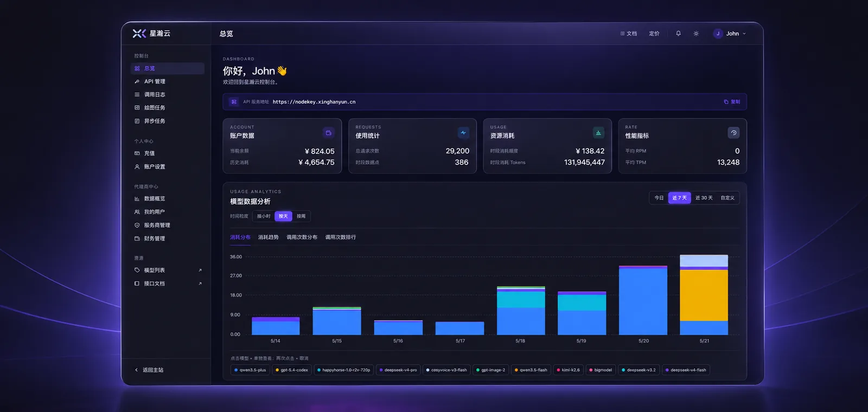Click the shield icon beside 服务商管理

click(x=137, y=225)
